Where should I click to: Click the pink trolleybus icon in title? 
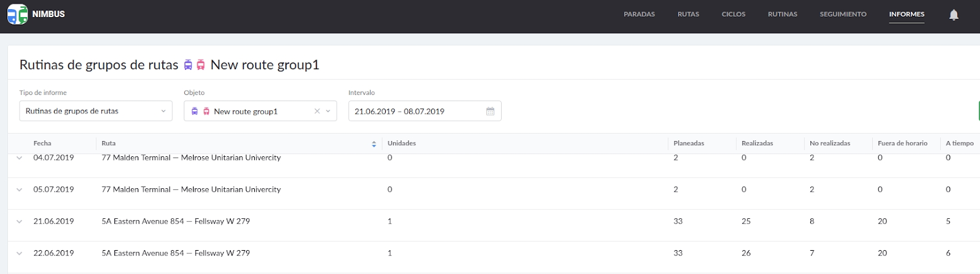200,65
